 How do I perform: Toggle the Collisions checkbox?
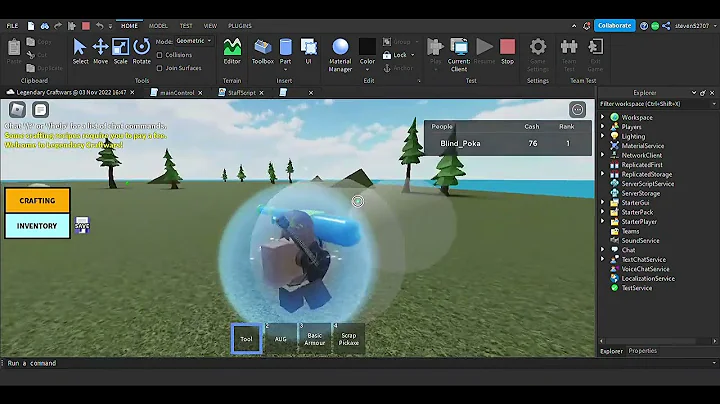159,55
